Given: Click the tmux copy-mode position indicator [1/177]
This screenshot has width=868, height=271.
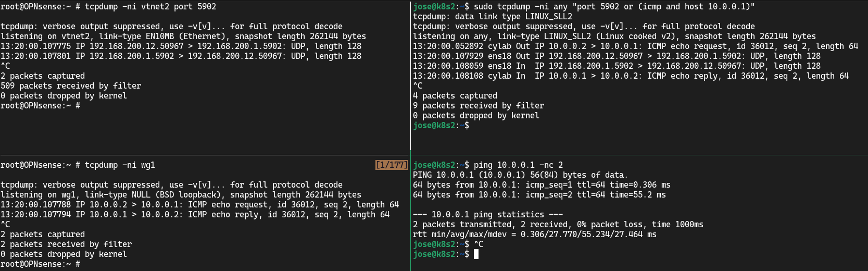Looking at the screenshot, I should tap(392, 165).
